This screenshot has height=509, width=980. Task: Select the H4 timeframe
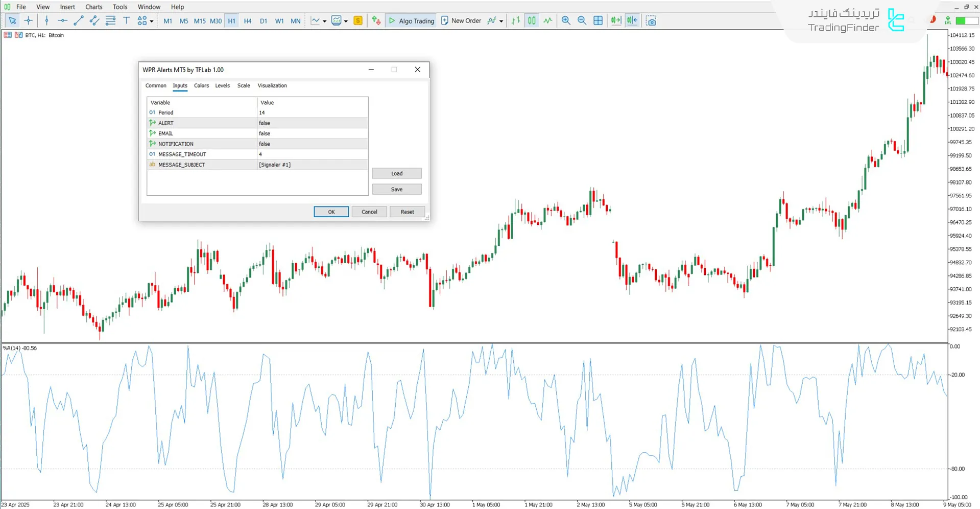tap(248, 20)
